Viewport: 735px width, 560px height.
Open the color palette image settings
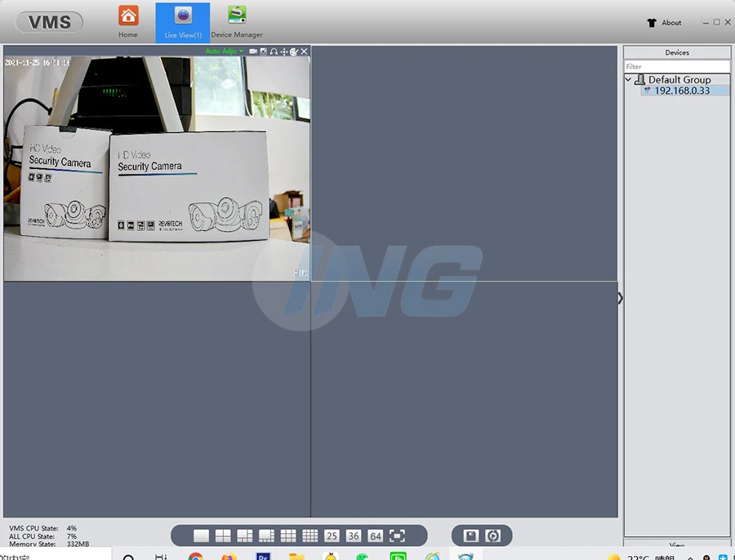tap(294, 51)
